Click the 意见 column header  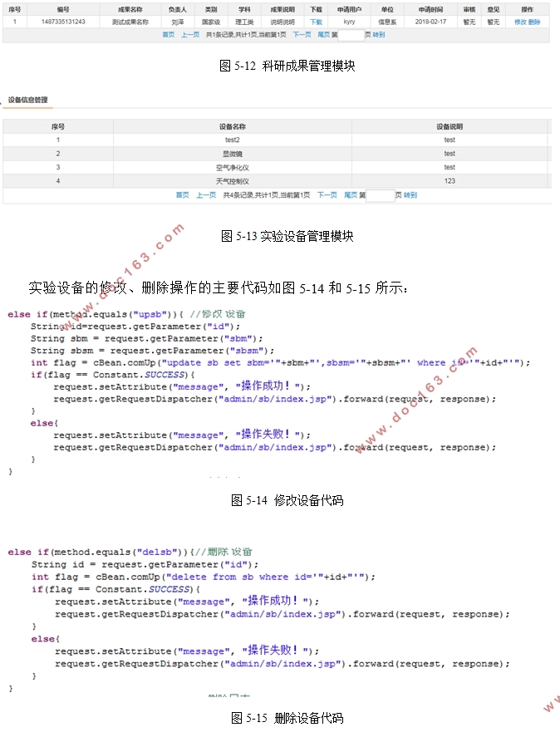point(494,9)
